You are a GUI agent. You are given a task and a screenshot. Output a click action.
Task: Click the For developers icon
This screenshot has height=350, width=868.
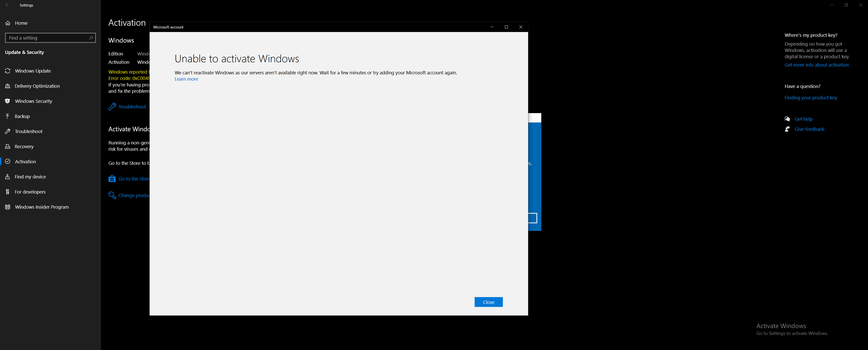click(x=8, y=192)
